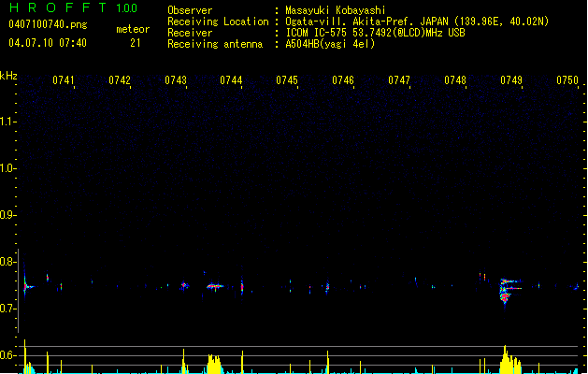Click the 0.6 kHz axis label
Image resolution: width=588 pixels, height=374 pixels.
[7, 355]
